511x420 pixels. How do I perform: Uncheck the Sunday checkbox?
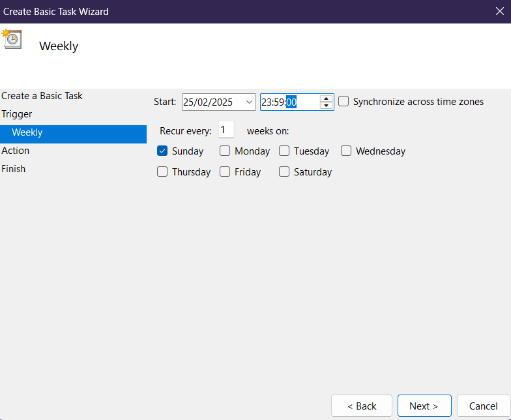162,151
